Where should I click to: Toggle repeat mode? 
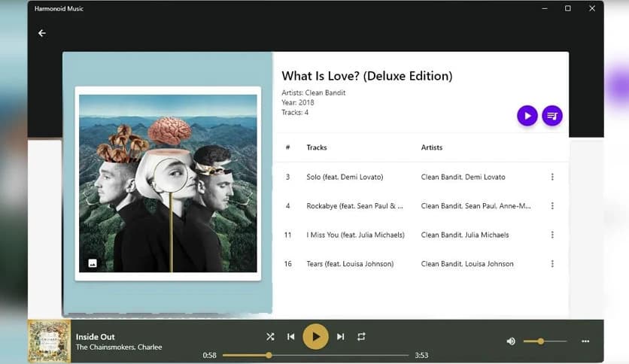coord(361,337)
